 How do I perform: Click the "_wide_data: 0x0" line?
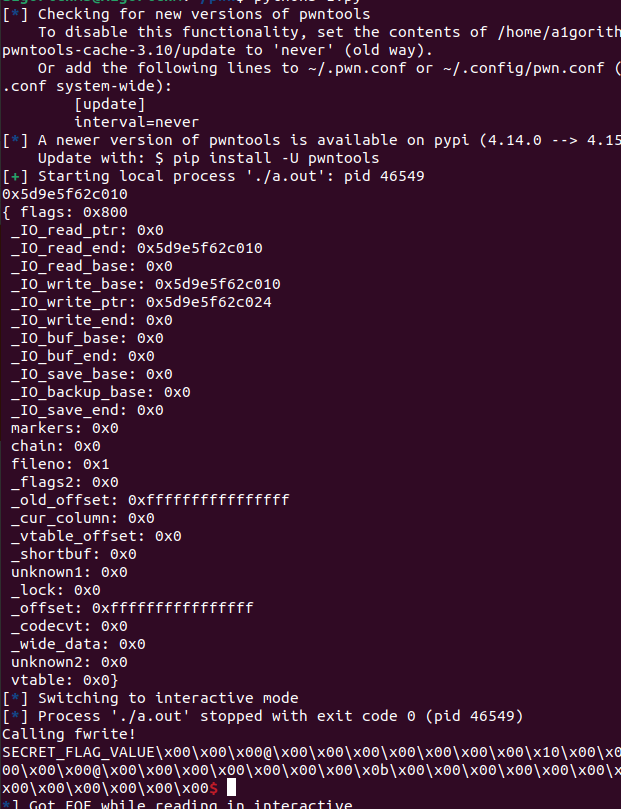(78, 644)
